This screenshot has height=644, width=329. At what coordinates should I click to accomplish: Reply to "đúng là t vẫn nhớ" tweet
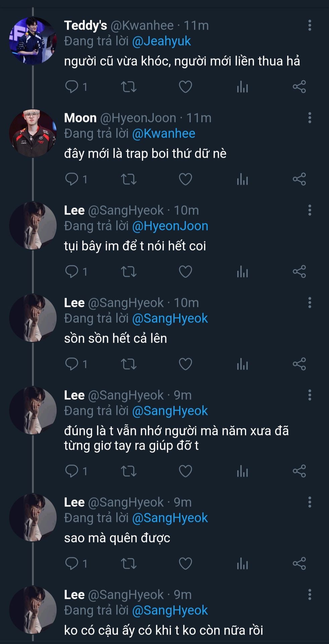coord(72,471)
